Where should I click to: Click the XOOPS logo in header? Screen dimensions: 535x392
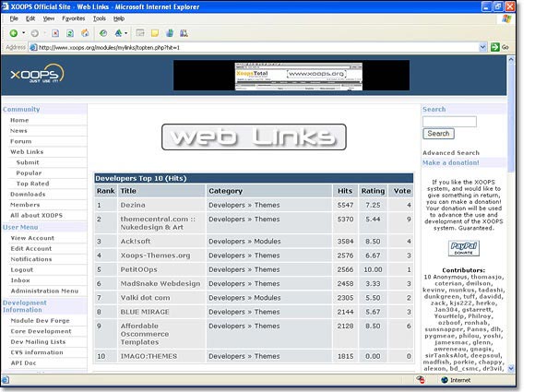[37, 74]
